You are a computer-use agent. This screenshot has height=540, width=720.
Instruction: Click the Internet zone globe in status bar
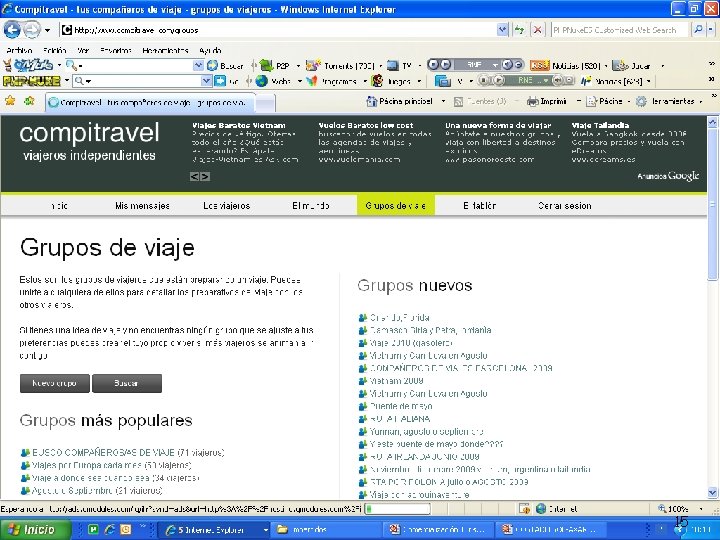(x=541, y=508)
